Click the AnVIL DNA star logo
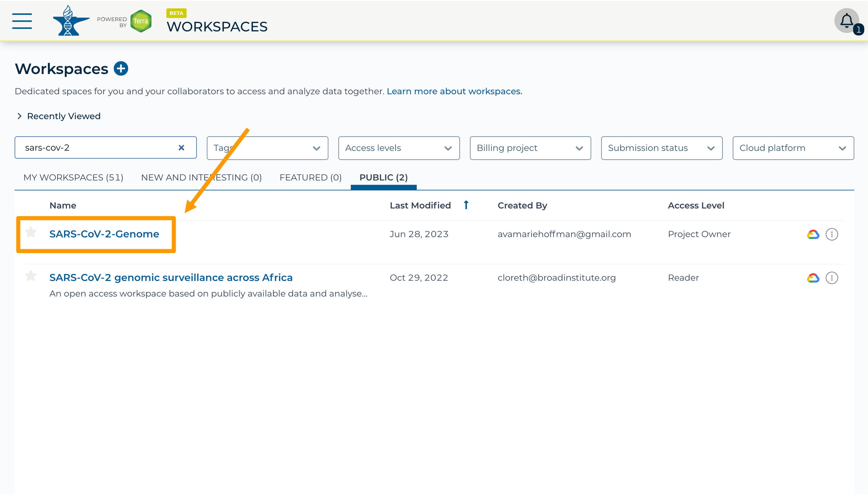Screen dimensions: 868x494 (71, 20)
